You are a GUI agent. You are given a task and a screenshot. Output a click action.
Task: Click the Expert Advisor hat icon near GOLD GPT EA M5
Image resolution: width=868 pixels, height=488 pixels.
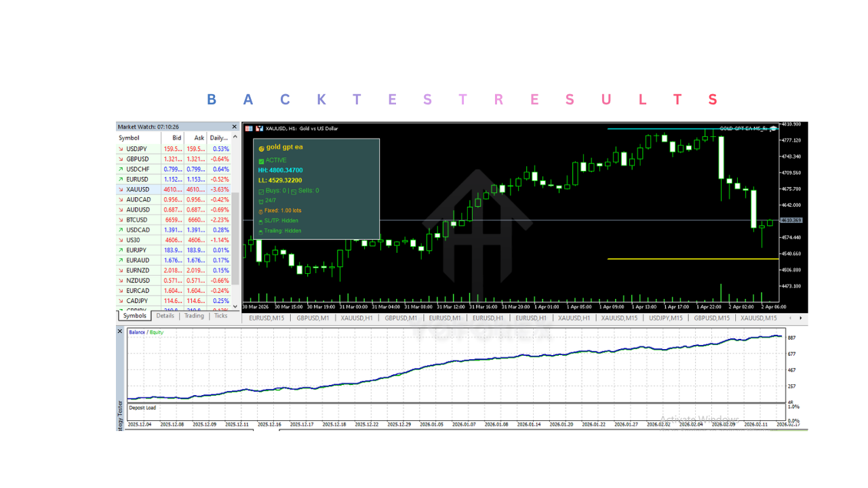pyautogui.click(x=773, y=129)
